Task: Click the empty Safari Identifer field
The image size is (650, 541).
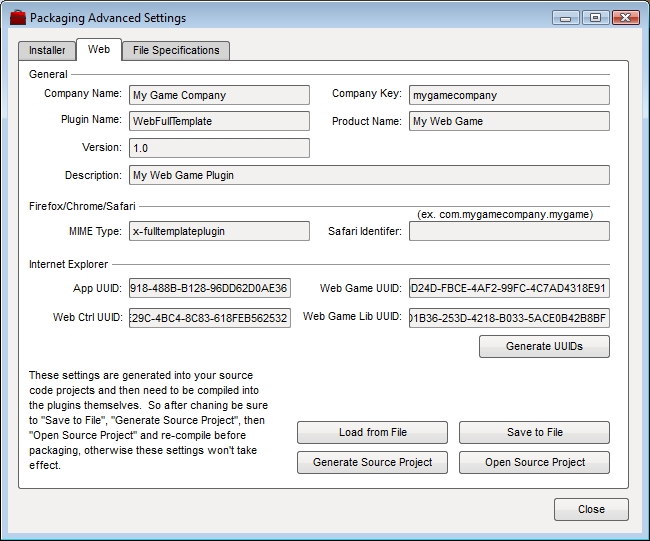Action: point(509,231)
